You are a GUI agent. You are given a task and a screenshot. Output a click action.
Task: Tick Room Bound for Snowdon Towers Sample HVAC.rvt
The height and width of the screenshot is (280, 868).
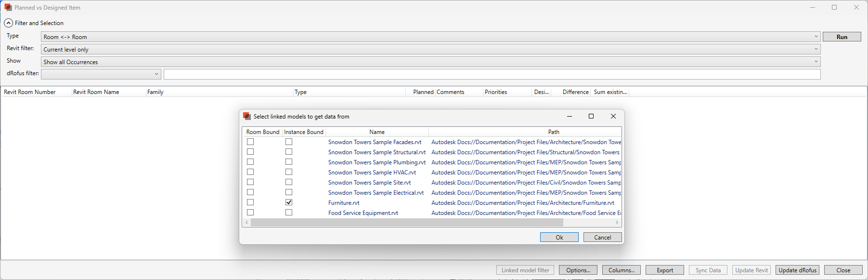click(x=250, y=172)
